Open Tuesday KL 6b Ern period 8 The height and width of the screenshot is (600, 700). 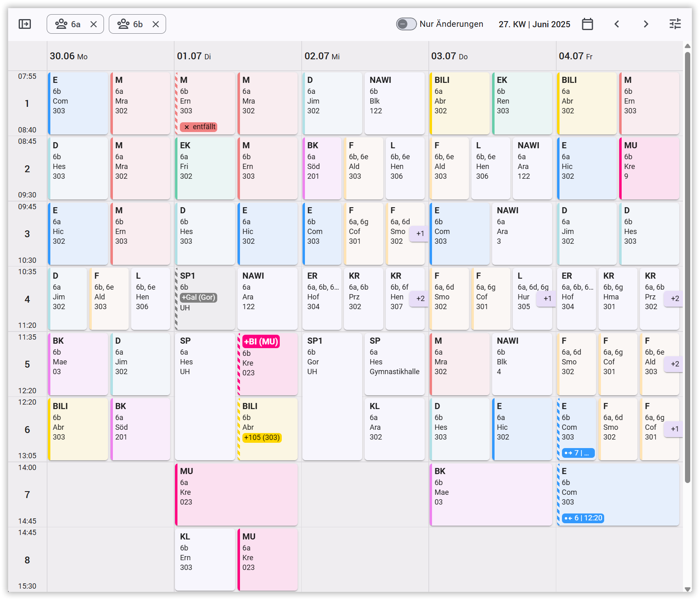(x=205, y=559)
